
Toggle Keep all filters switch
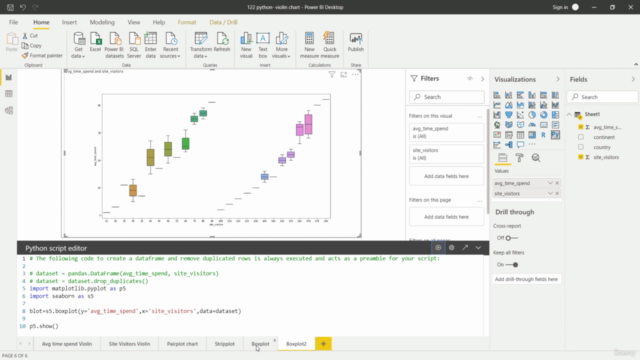tap(512, 265)
